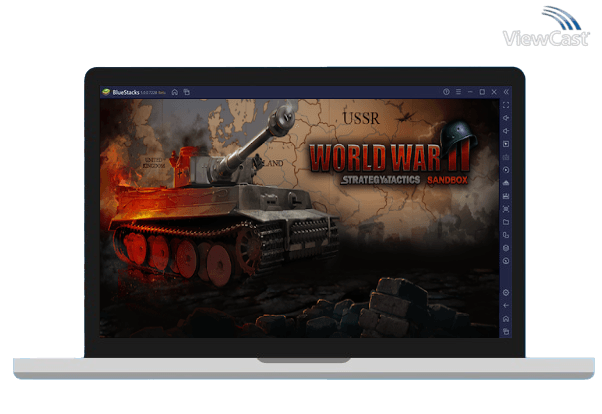Click the Strategy & Tactics subtitle text
Screen dimensions: 602x414
(380, 180)
